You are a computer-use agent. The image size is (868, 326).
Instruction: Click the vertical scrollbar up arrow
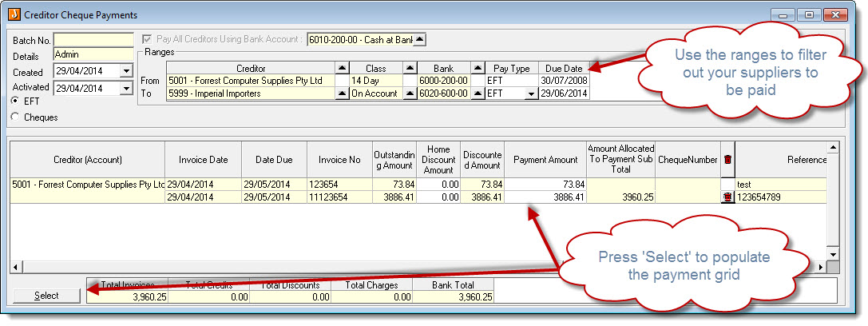click(833, 147)
